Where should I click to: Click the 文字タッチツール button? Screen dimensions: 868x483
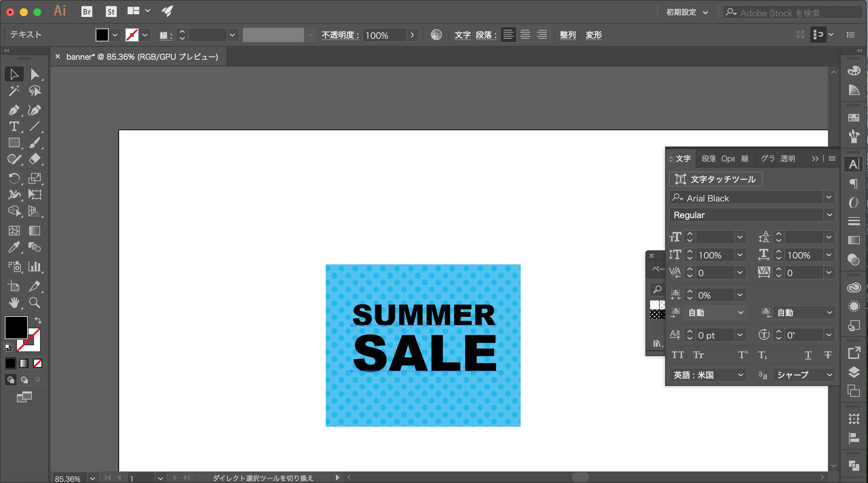716,179
